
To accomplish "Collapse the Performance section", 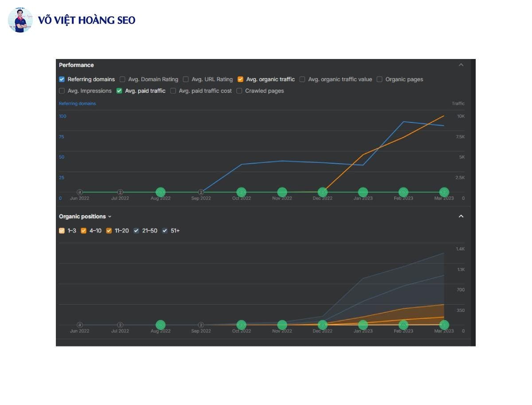I will coord(461,65).
